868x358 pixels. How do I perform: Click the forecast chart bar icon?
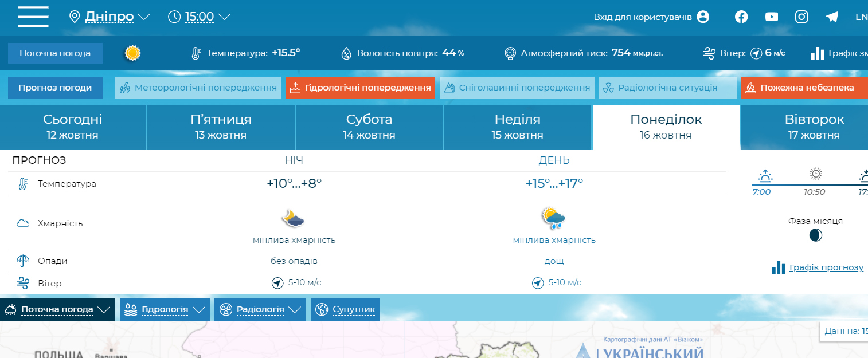tap(778, 267)
